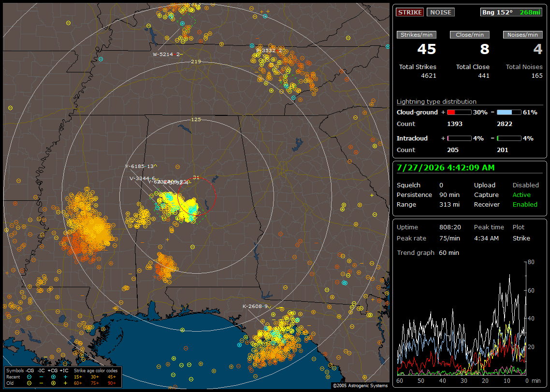This screenshot has width=550, height=392.
Task: Click the positive intracloud pink percentage bar
Action: click(459, 139)
